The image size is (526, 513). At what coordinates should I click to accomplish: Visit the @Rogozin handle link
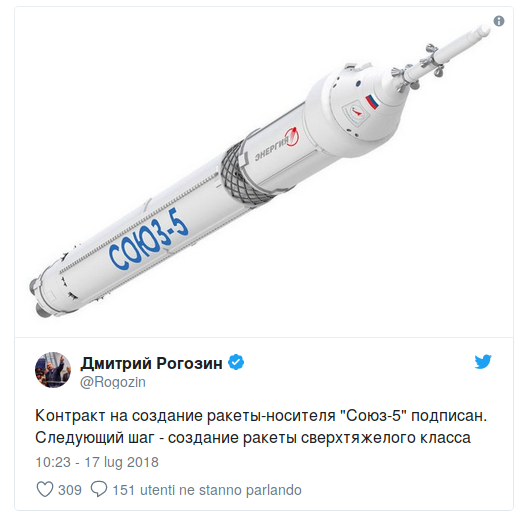point(113,382)
